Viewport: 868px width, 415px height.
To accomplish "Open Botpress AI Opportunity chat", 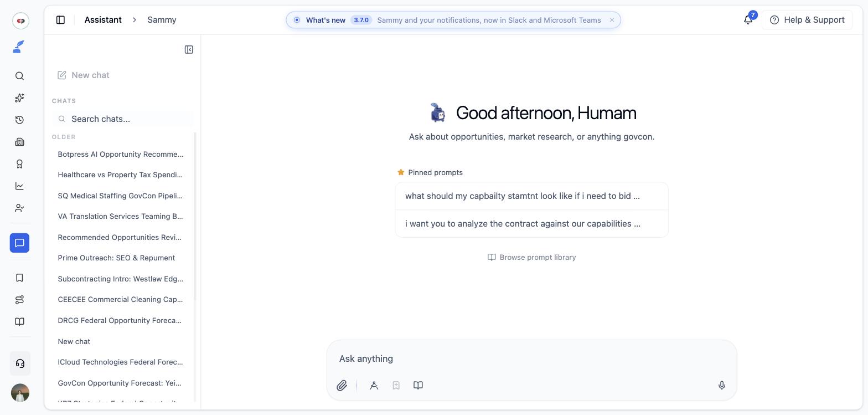I will tap(120, 154).
